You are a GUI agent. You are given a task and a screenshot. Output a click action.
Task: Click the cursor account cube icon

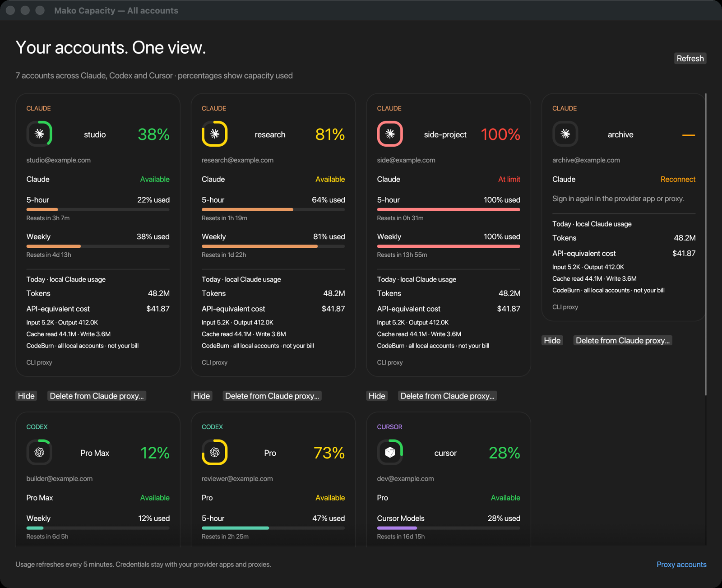point(390,452)
